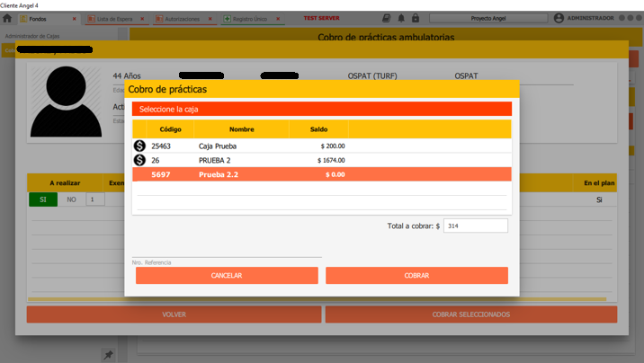Toggle NO under A realizar
This screenshot has height=363, width=644.
tap(71, 199)
